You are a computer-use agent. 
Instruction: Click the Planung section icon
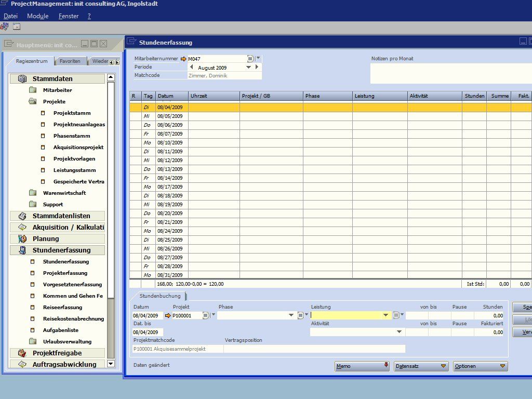pyautogui.click(x=22, y=239)
